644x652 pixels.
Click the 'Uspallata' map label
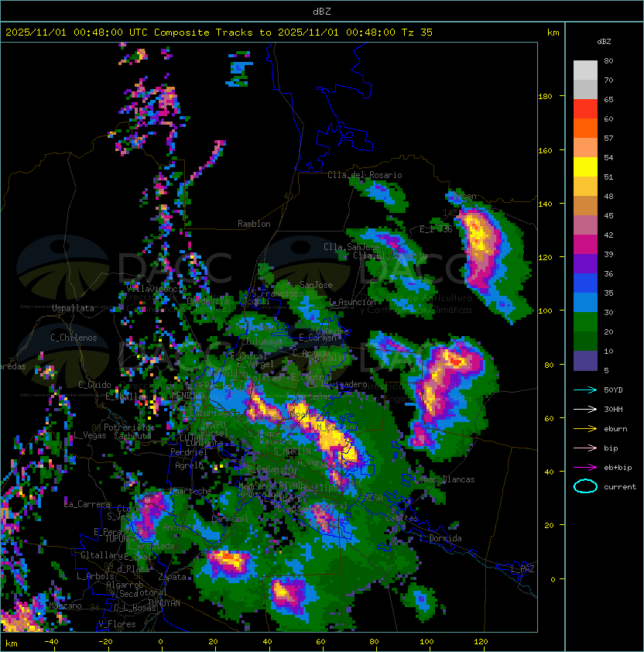(73, 308)
